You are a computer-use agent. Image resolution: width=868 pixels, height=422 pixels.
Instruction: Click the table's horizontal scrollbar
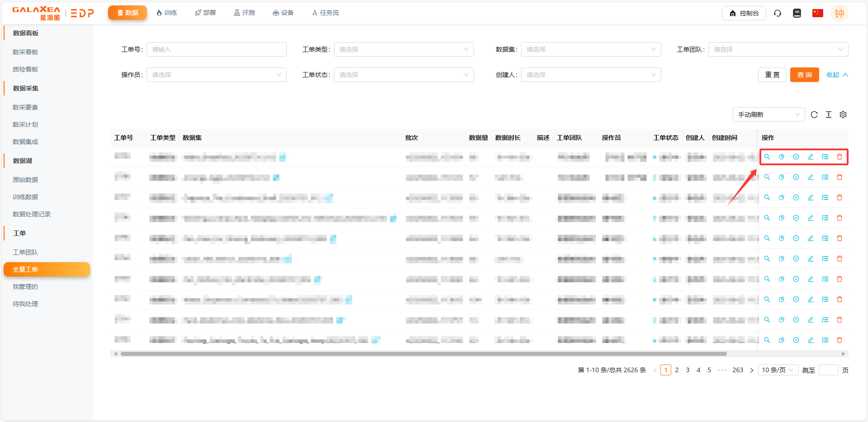pyautogui.click(x=423, y=354)
